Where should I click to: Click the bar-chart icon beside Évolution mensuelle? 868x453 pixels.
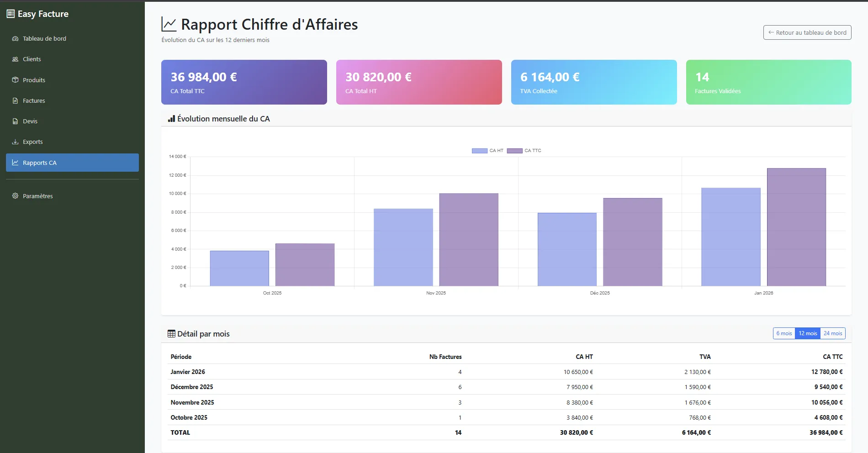tap(171, 118)
